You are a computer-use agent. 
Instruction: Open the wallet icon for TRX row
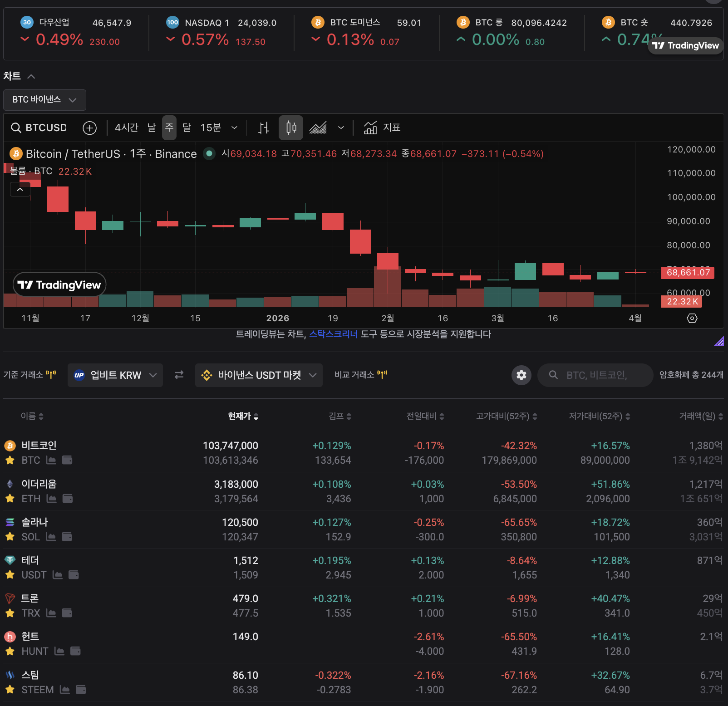coord(67,613)
